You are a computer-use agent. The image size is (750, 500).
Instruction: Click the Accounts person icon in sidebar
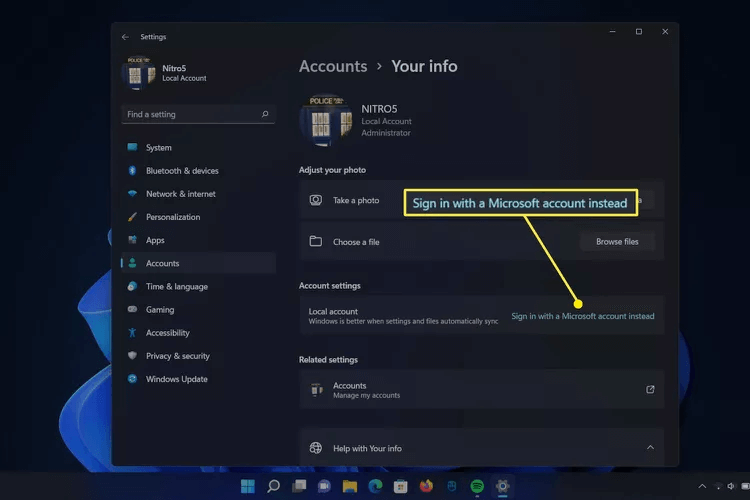coord(132,263)
